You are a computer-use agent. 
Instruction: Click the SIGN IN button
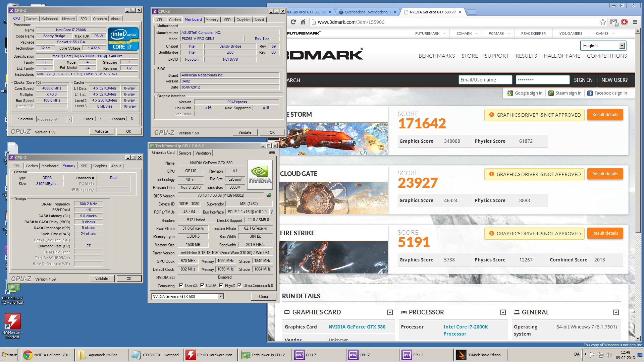[x=583, y=80]
